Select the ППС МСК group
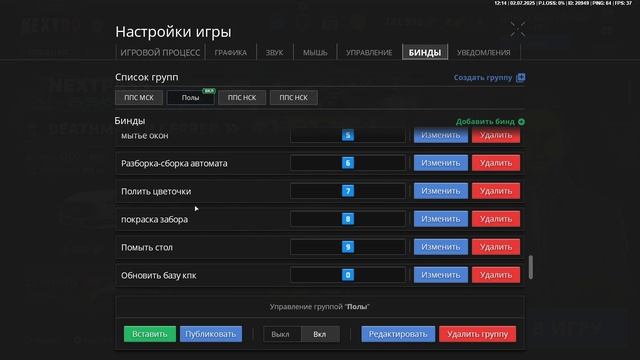 139,98
